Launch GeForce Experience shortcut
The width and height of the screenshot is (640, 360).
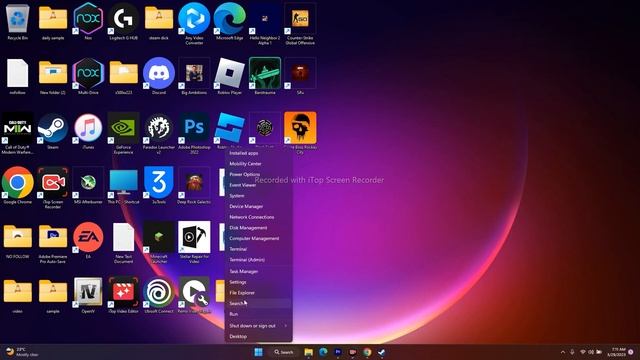click(123, 133)
